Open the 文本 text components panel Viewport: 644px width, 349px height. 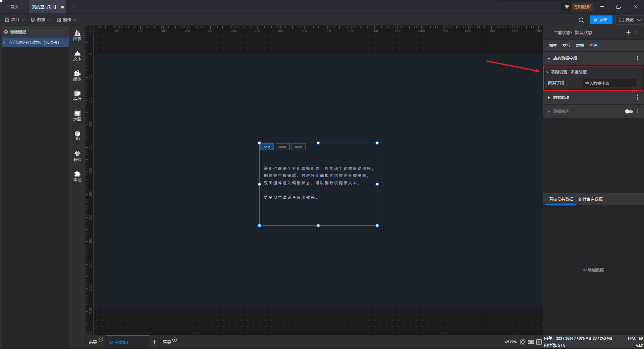[77, 55]
